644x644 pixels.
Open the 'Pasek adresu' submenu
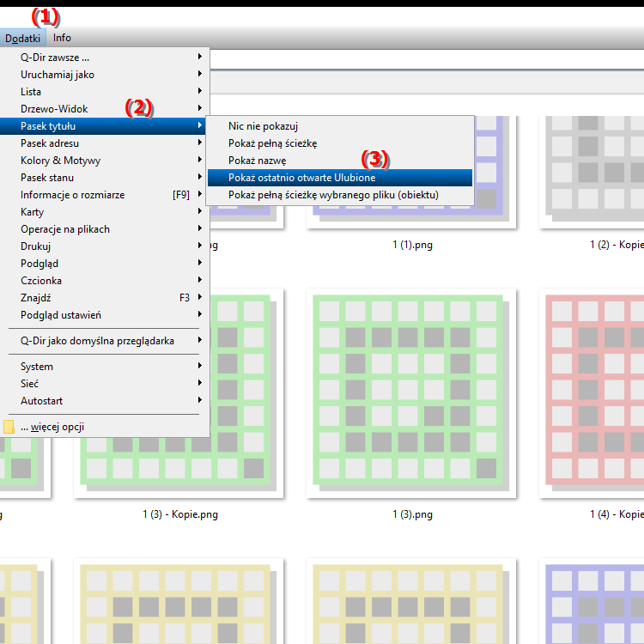[x=105, y=143]
